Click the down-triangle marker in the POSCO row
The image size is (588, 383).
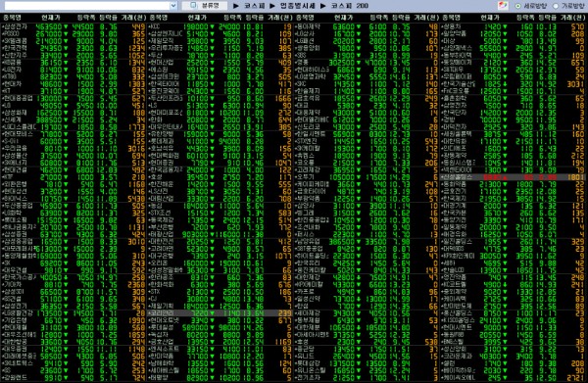coord(66,33)
